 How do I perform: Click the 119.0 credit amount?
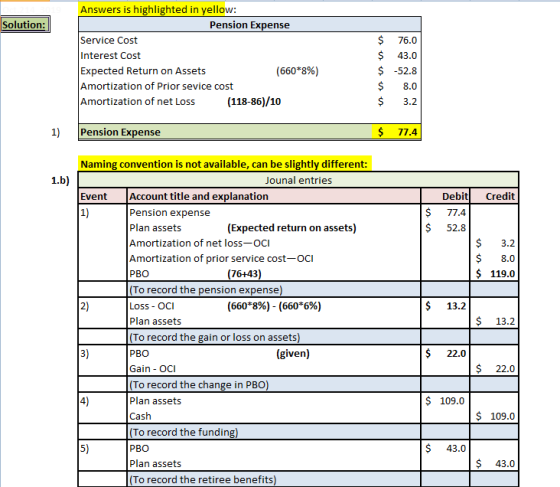[x=502, y=274]
